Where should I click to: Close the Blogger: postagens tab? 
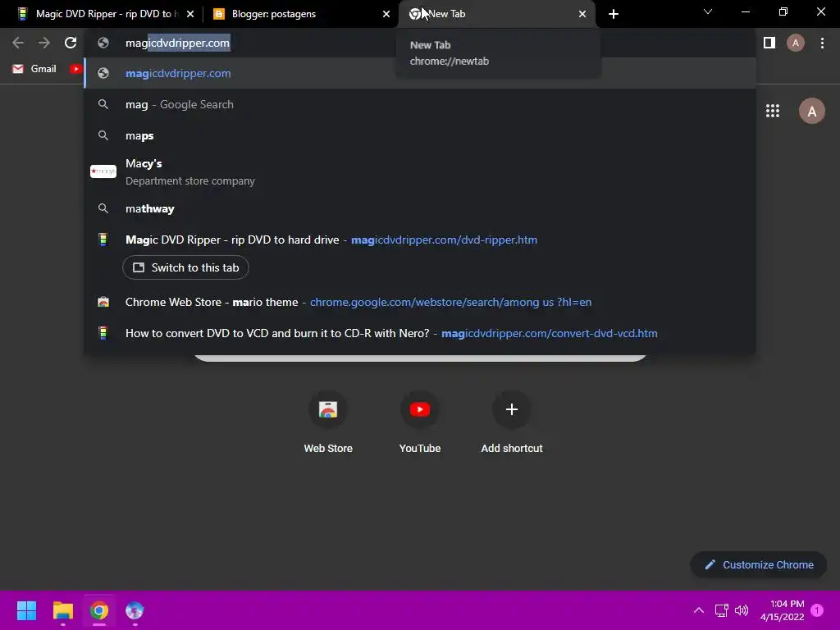coord(386,14)
